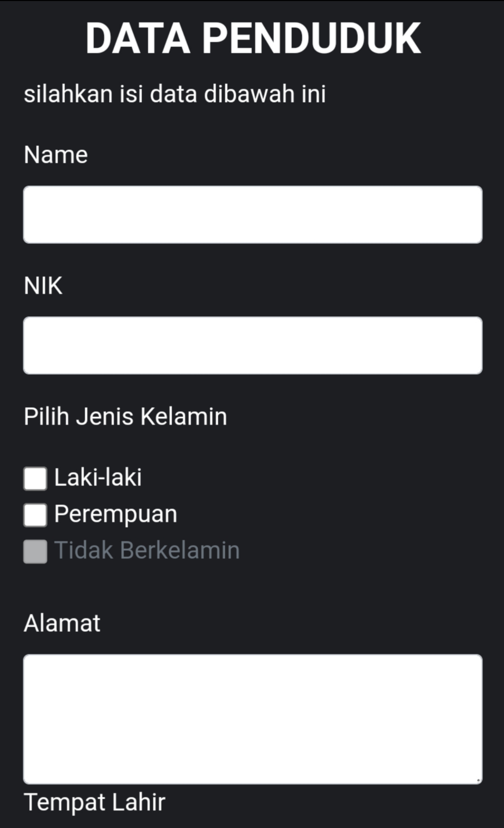Viewport: 504px width, 828px height.
Task: Click the word Pilih in the gender heading
Action: [x=46, y=417]
